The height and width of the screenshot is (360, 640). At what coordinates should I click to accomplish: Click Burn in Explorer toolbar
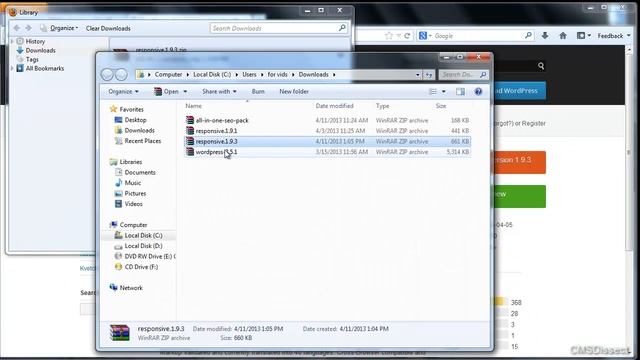click(x=258, y=91)
